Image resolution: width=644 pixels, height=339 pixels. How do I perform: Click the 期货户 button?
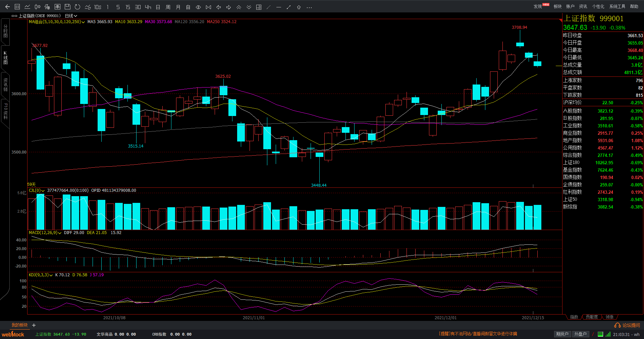(x=562, y=334)
